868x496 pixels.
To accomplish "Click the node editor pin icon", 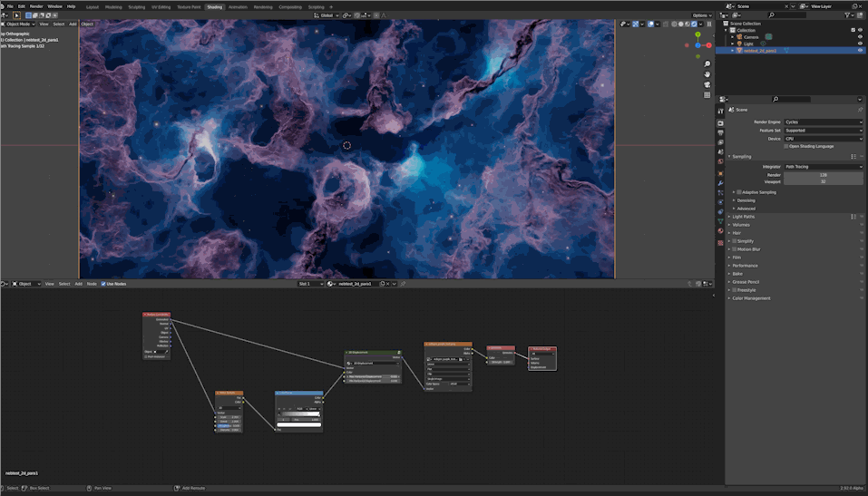I will click(x=403, y=284).
